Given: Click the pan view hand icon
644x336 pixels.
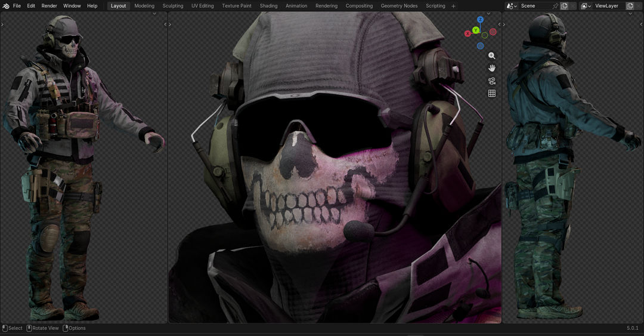Looking at the screenshot, I should [x=491, y=68].
